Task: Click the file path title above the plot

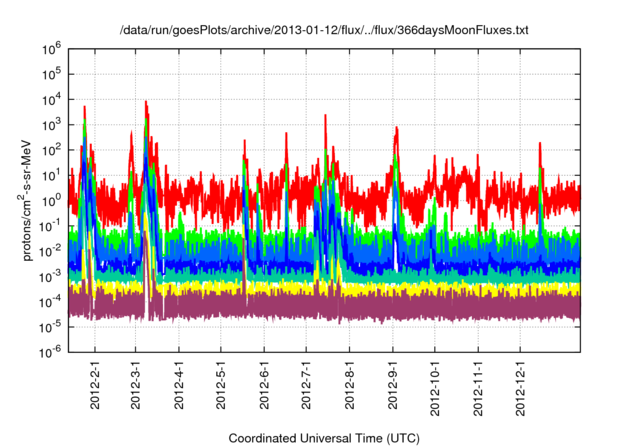Action: pyautogui.click(x=323, y=31)
